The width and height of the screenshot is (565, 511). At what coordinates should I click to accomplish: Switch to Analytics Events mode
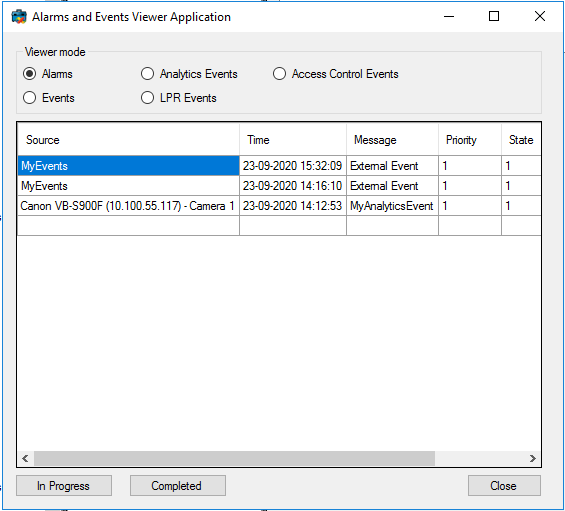click(189, 74)
